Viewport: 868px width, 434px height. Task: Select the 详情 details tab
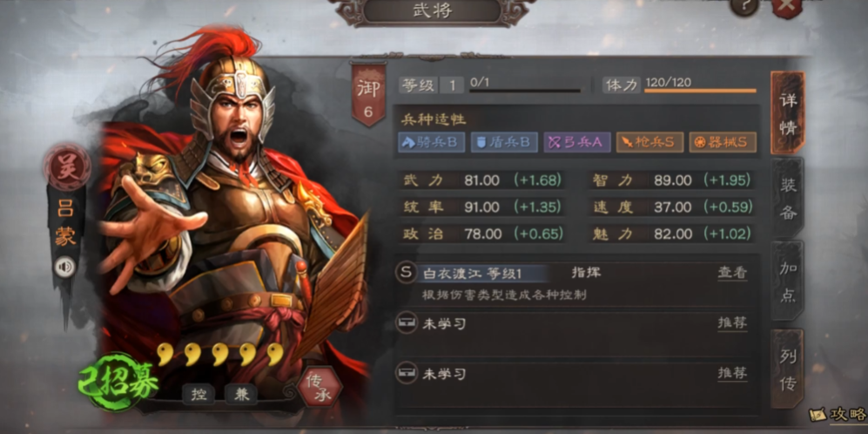[788, 112]
